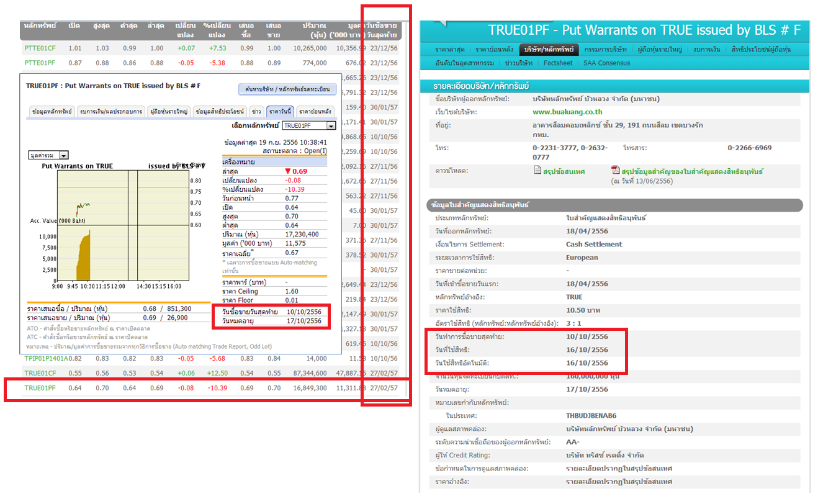Click the +12.50 percent change value
Image resolution: width=818 pixels, height=504 pixels.
217,373
